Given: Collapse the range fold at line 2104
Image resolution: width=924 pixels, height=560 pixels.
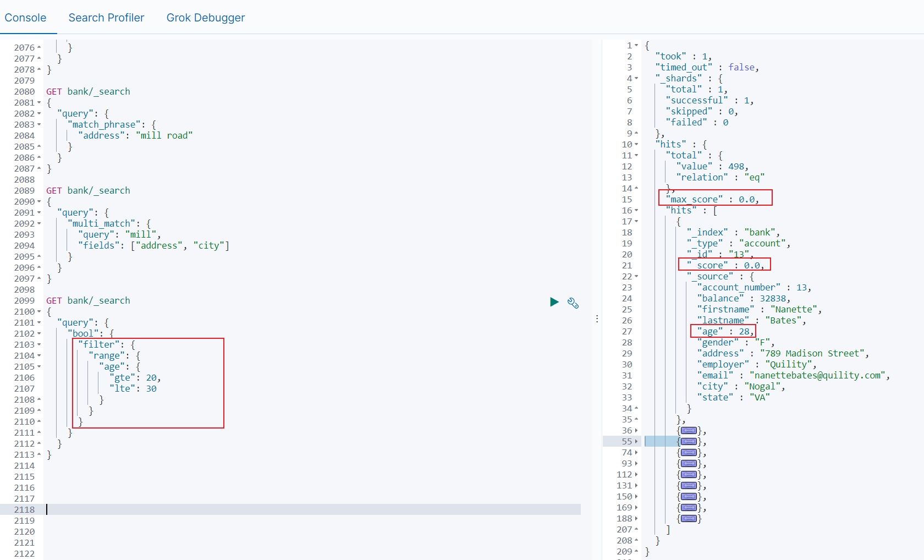Looking at the screenshot, I should coord(39,355).
